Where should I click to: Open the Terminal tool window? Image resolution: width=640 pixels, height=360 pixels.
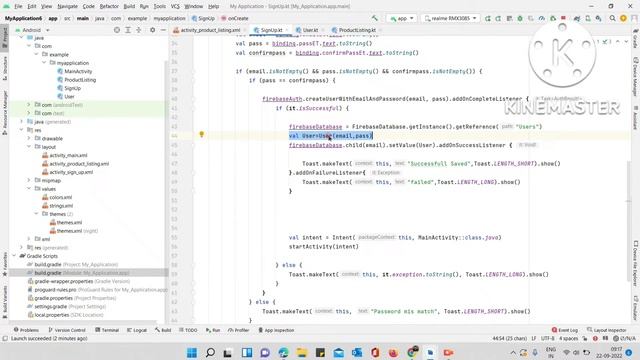point(107,330)
